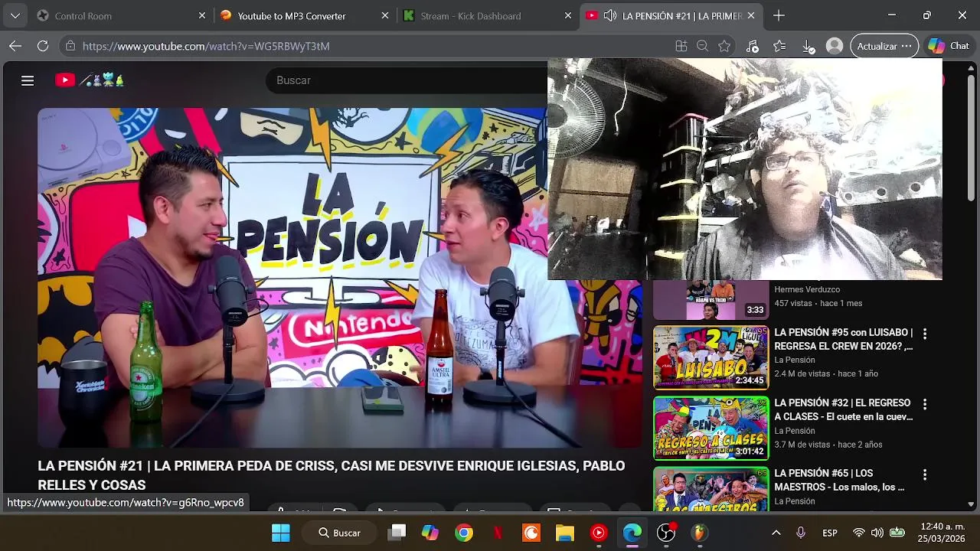Open LA PENSIÓN #32 Regreso a Clases thumbnail
This screenshot has height=551, width=980.
[710, 428]
